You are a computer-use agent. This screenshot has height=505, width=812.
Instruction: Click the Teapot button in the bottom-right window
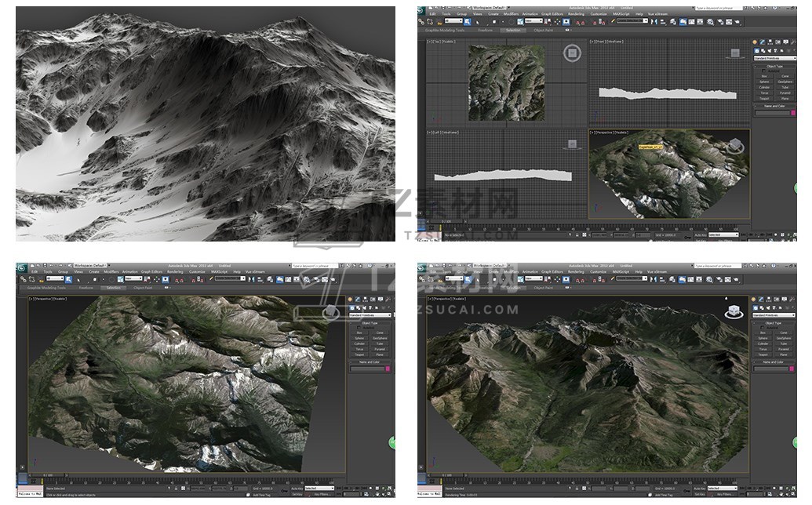click(x=764, y=354)
